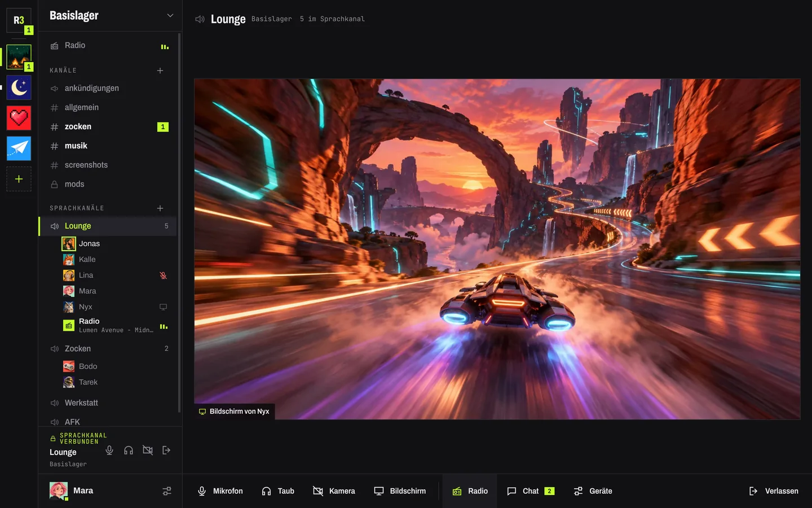The width and height of the screenshot is (812, 508).
Task: Toggle Taub deafen in the bottom bar
Action: 278,491
